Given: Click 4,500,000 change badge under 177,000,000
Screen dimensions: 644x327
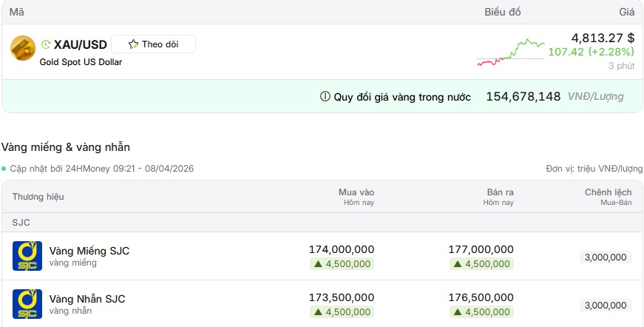Looking at the screenshot, I should tap(481, 263).
